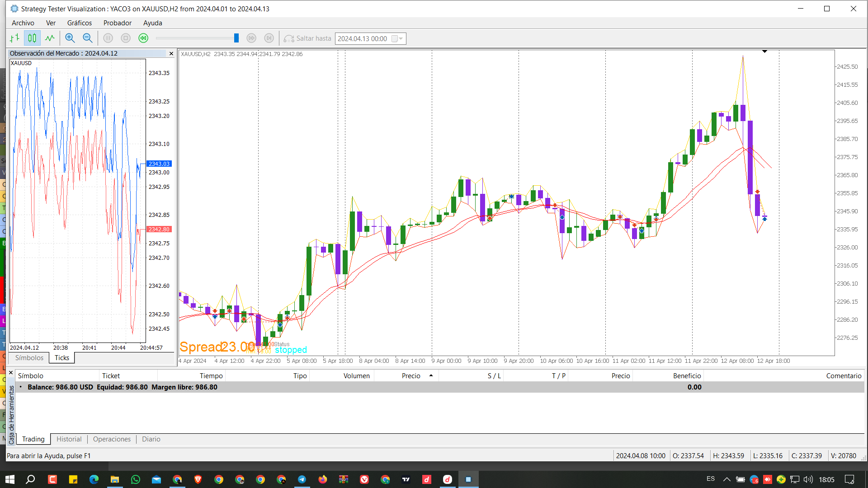
Task: Open the Saltar hasta date calendar dropdown
Action: [x=397, y=39]
